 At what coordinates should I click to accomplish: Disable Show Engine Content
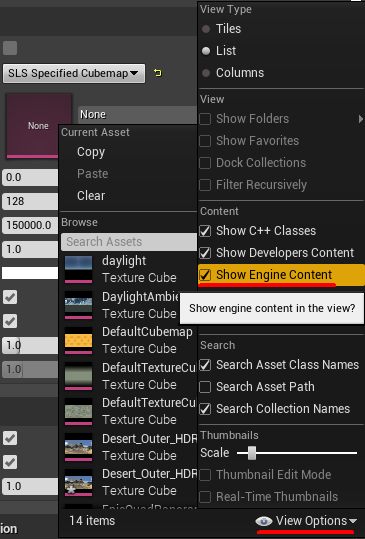pos(205,275)
